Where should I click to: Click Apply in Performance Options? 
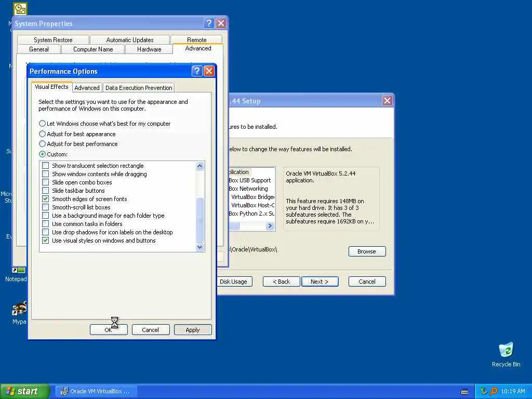193,329
